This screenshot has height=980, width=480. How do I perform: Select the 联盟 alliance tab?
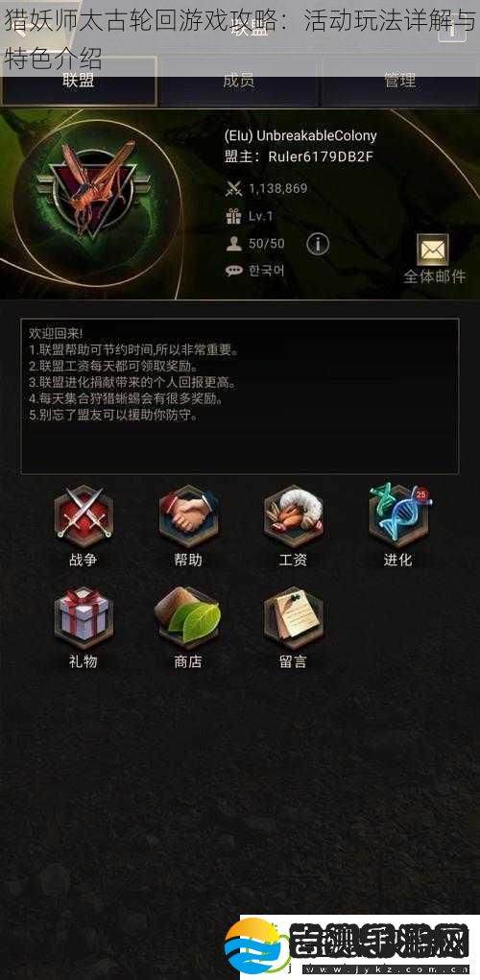pyautogui.click(x=79, y=80)
